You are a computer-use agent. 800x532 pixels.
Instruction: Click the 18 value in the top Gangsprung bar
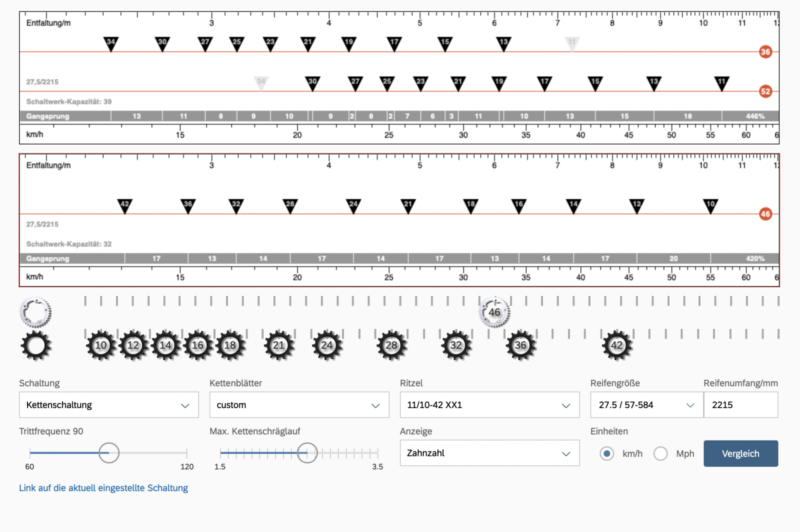click(688, 116)
